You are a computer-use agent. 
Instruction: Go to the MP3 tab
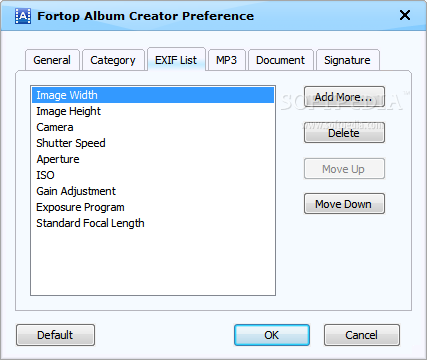226,60
